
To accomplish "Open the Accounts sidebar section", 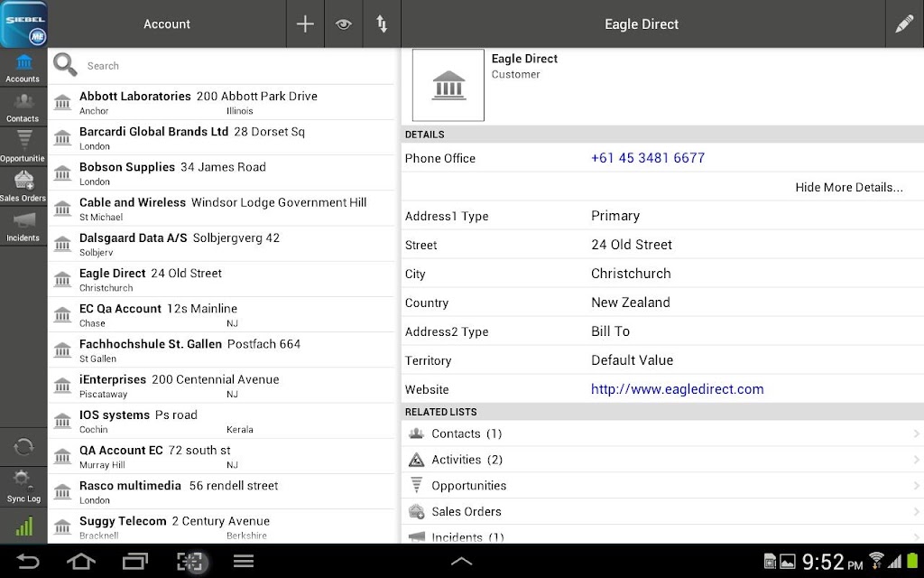I will [23, 68].
